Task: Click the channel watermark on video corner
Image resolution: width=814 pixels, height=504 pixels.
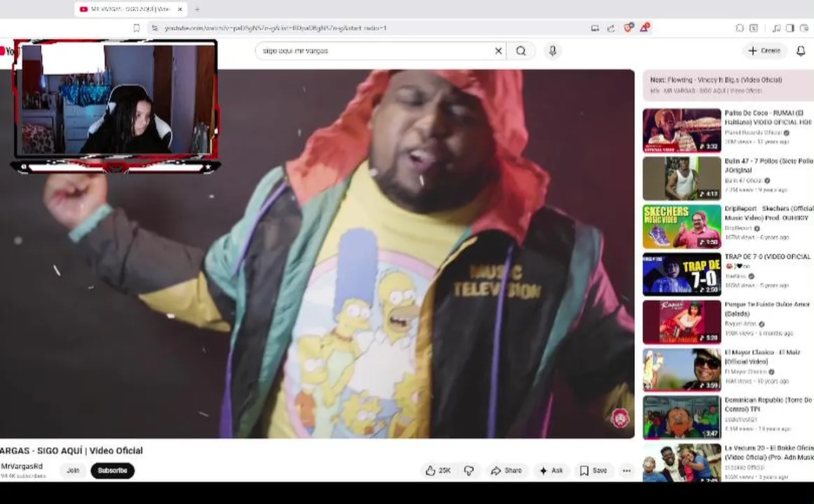Action: pyautogui.click(x=619, y=419)
